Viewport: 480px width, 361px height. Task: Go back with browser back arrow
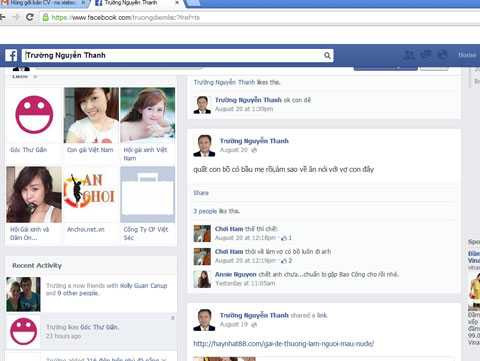tap(3, 17)
